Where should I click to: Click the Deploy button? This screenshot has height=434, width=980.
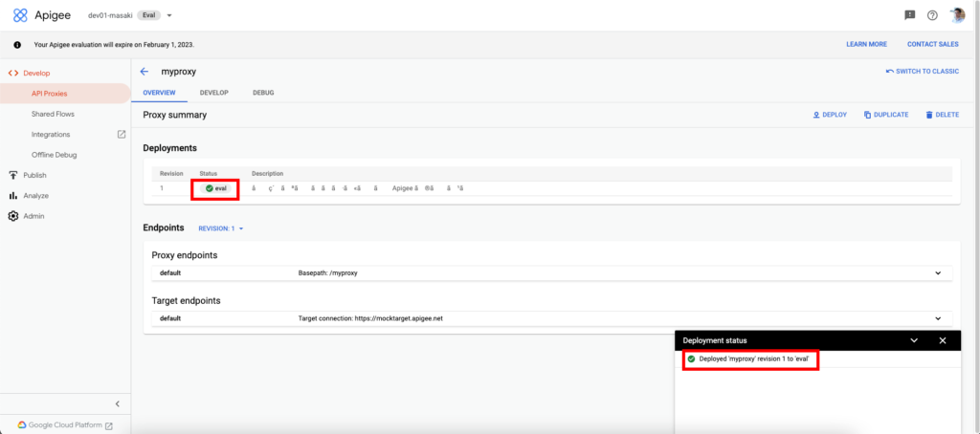pyautogui.click(x=830, y=115)
